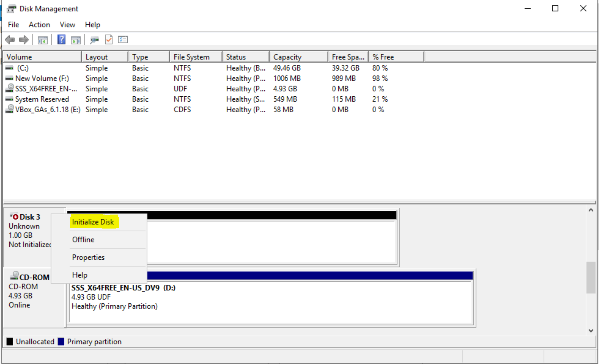Select the System Reserved drive icon
The width and height of the screenshot is (599, 364).
pyautogui.click(x=9, y=99)
